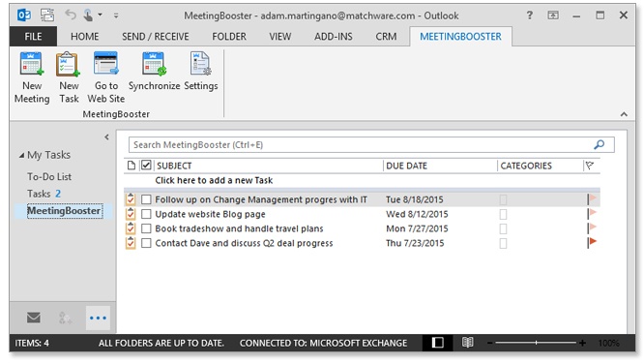This screenshot has height=364, width=644.
Task: Sort by flag status column header
Action: [x=590, y=166]
